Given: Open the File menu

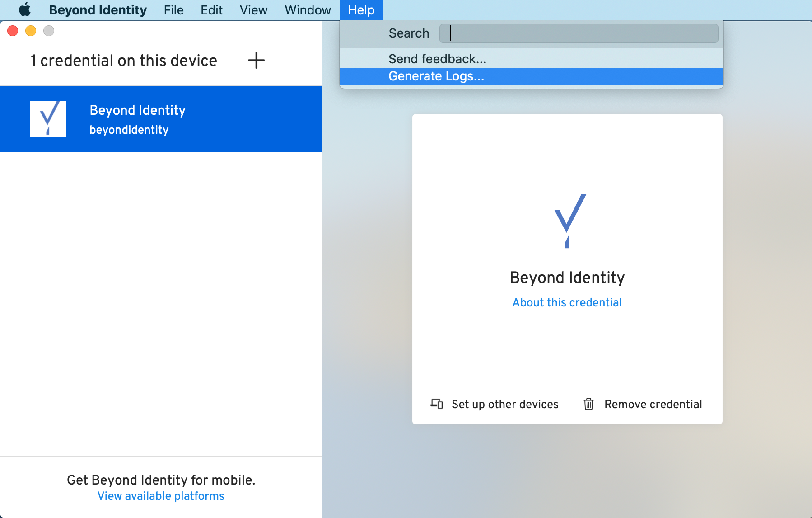Looking at the screenshot, I should coord(173,10).
